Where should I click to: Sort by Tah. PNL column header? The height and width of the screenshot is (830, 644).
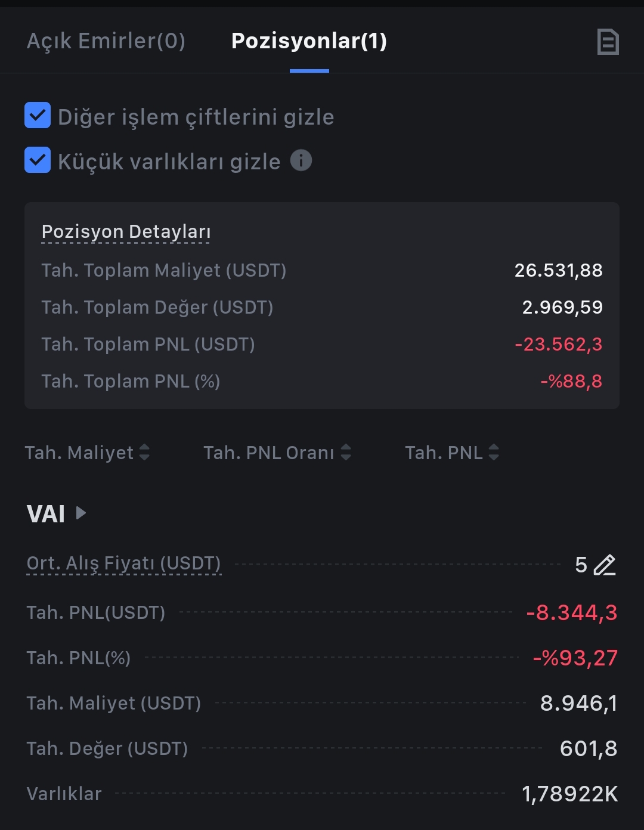tap(444, 453)
